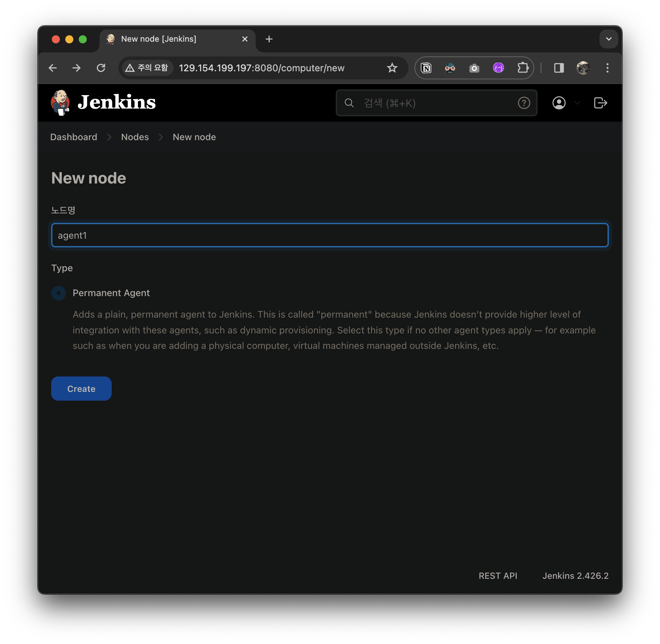
Task: Select the Permanent Agent radio button
Action: 59,293
